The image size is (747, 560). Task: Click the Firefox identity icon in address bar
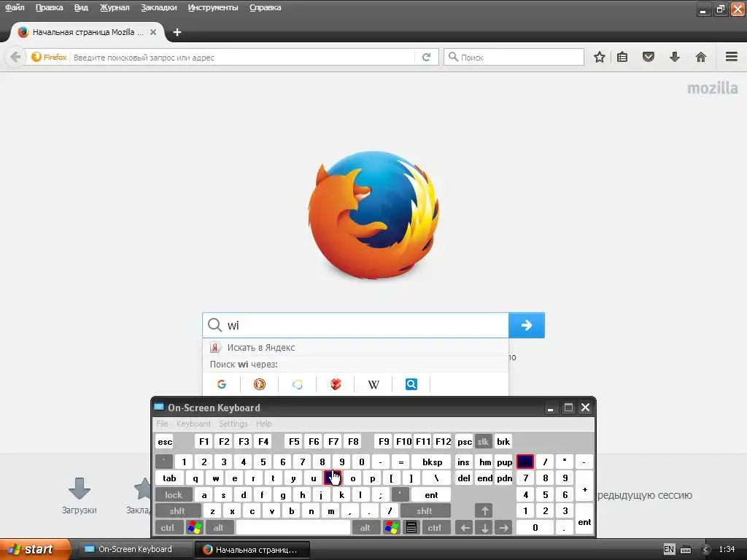pos(49,57)
